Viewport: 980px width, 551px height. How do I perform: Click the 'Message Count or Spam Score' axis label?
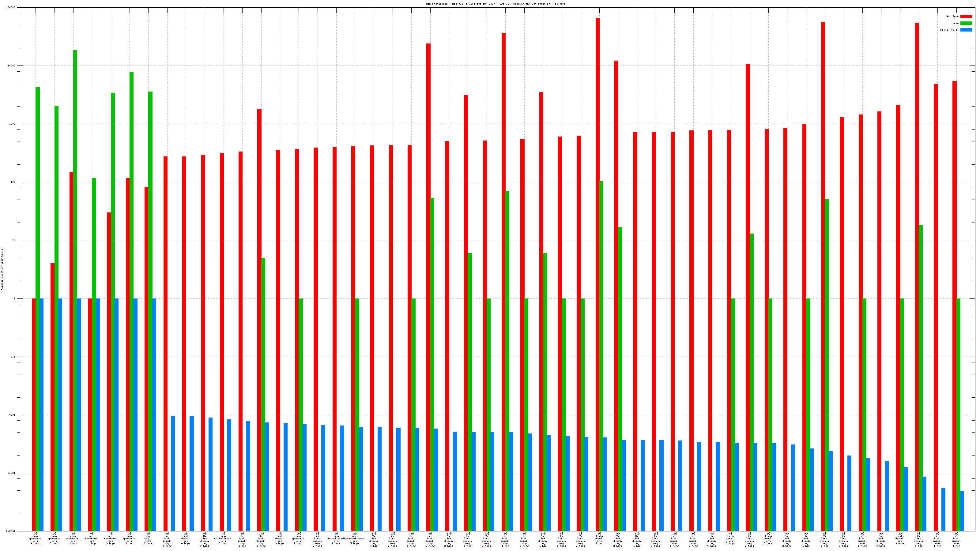pyautogui.click(x=2, y=270)
